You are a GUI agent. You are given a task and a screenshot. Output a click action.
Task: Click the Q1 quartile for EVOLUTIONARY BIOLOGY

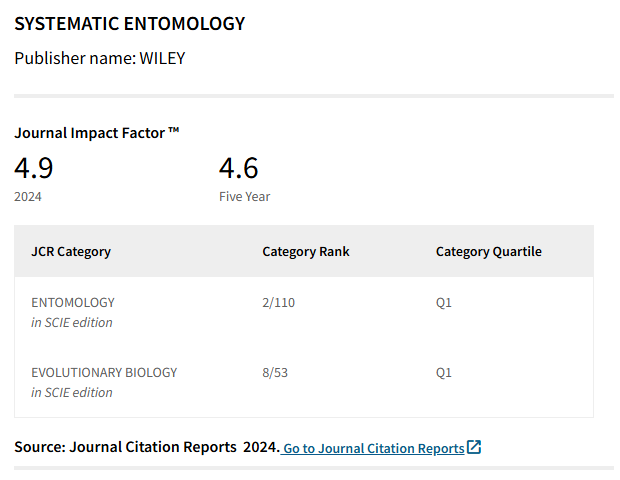tap(444, 372)
